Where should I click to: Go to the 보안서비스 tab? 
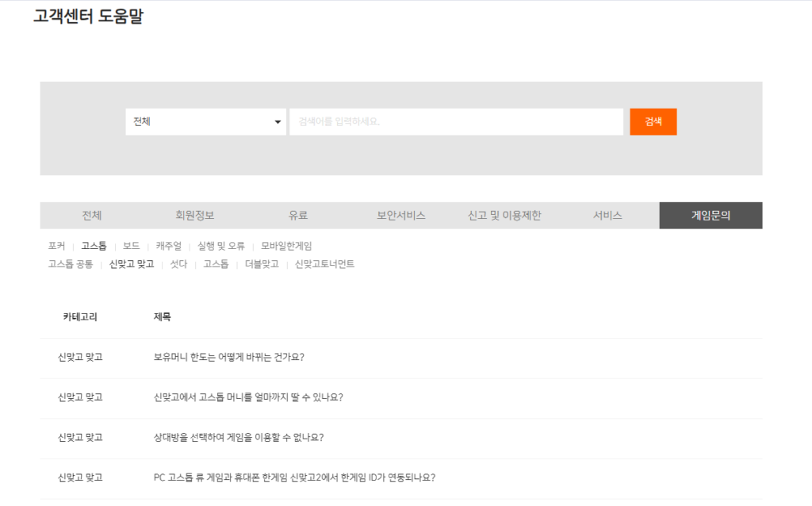(401, 216)
